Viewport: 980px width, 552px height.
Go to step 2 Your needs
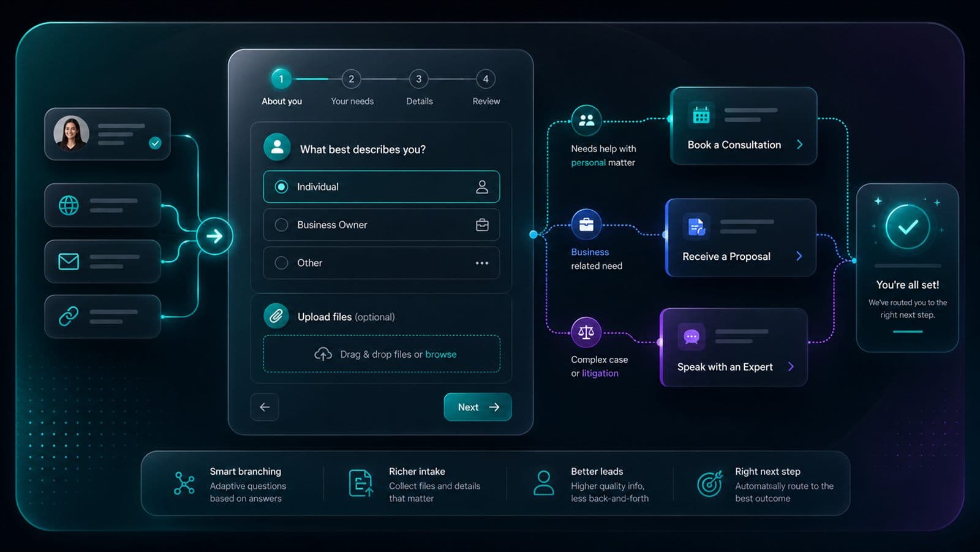[x=352, y=79]
